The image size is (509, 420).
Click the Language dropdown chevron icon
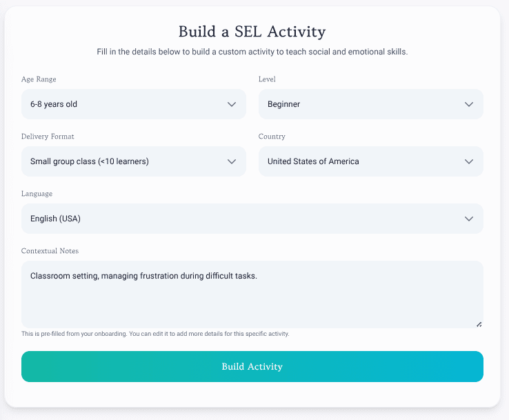coord(469,219)
